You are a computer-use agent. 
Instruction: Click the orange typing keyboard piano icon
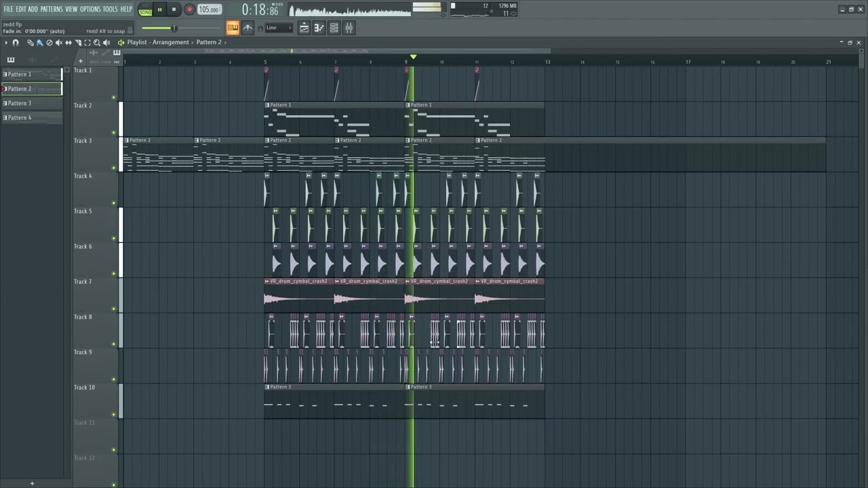point(233,28)
